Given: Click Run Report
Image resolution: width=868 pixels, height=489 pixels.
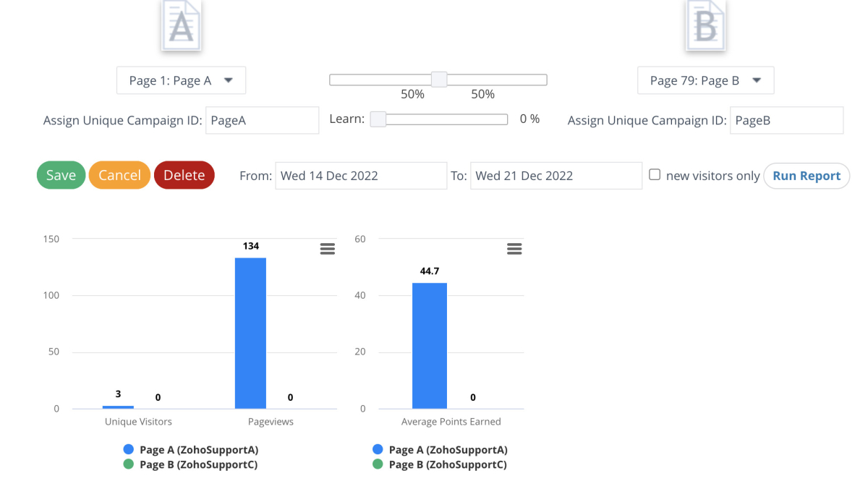Looking at the screenshot, I should click(x=806, y=175).
